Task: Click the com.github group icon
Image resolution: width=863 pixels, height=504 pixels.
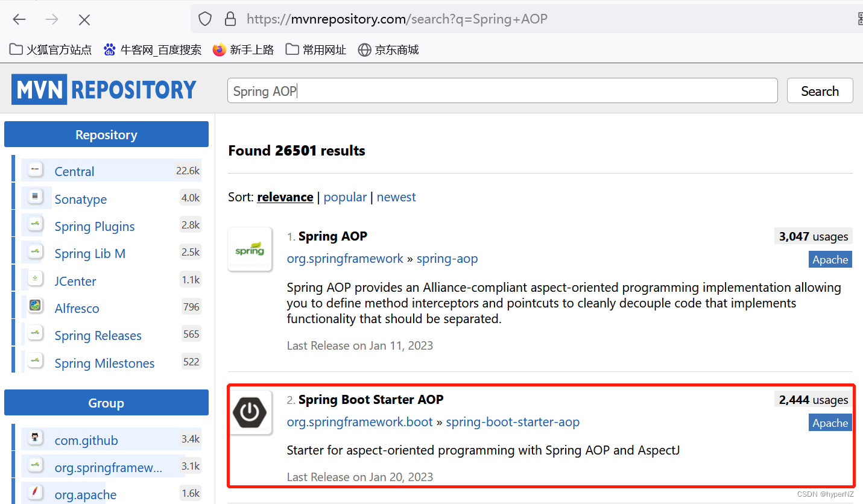Action: point(35,438)
